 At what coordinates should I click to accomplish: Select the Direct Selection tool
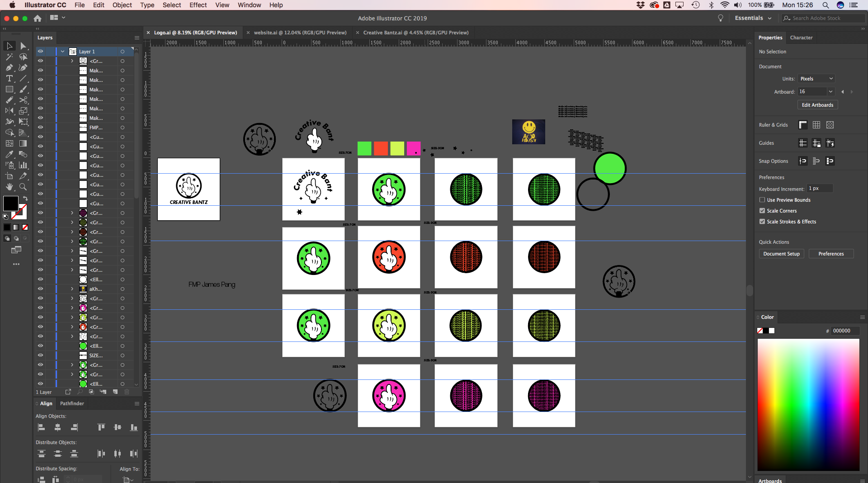tap(23, 46)
